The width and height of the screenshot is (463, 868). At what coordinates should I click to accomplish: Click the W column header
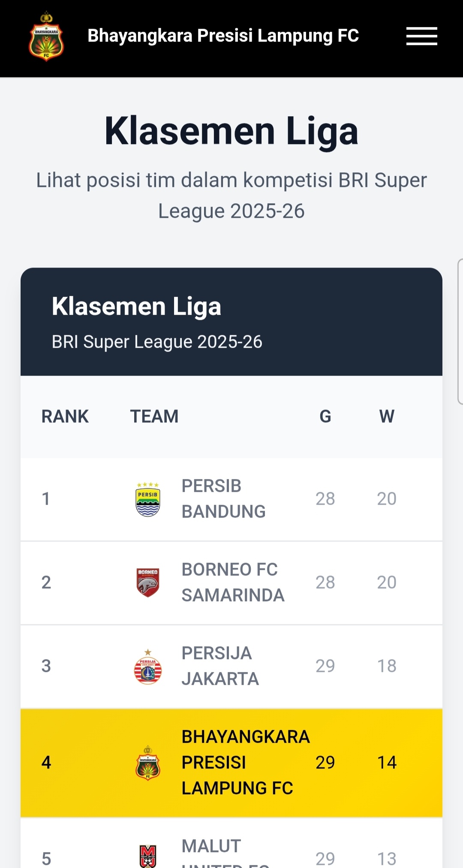click(387, 416)
